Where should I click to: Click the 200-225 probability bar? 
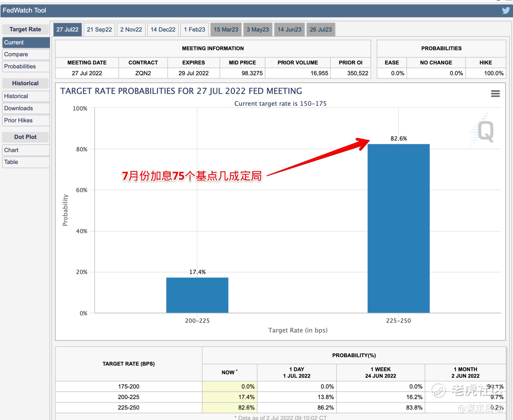(x=197, y=295)
